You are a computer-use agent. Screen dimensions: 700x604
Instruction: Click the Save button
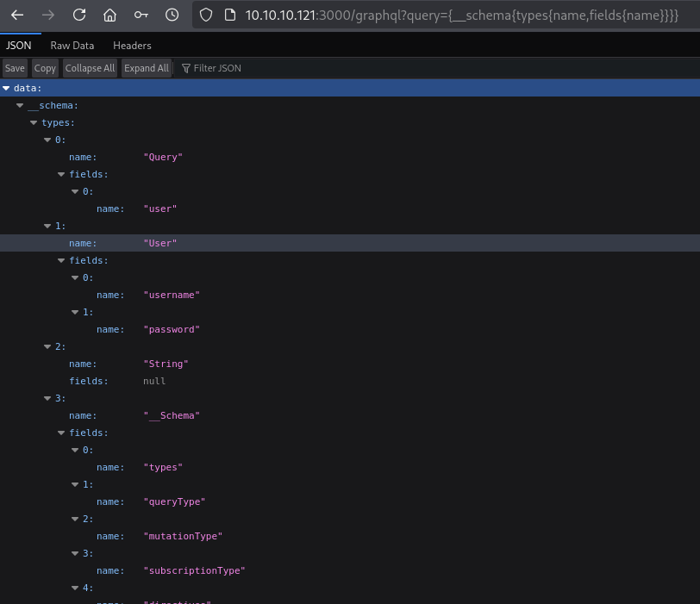[15, 68]
